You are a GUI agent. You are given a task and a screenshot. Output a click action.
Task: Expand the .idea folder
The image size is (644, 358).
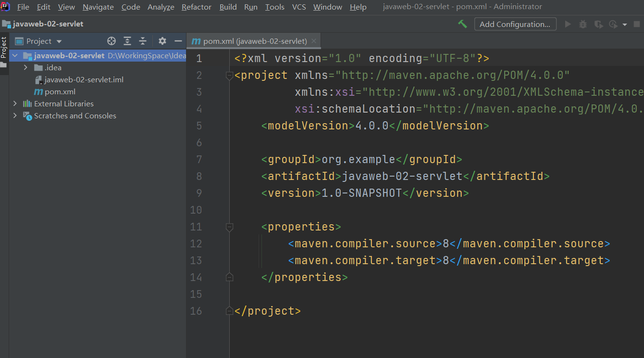coord(25,67)
